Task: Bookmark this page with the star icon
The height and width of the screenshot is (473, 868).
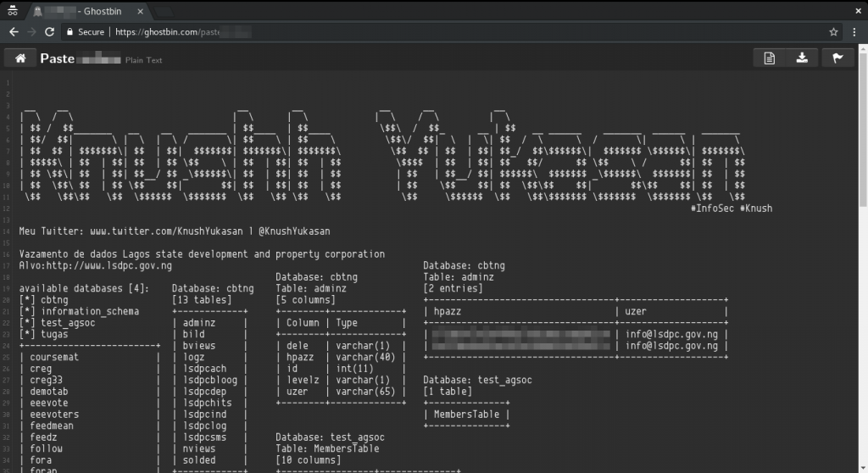Action: (x=834, y=32)
